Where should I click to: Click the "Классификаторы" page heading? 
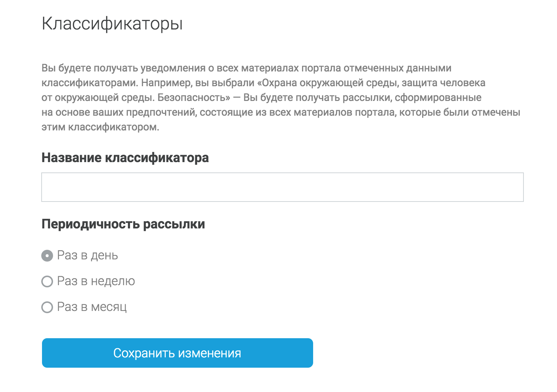pyautogui.click(x=112, y=24)
